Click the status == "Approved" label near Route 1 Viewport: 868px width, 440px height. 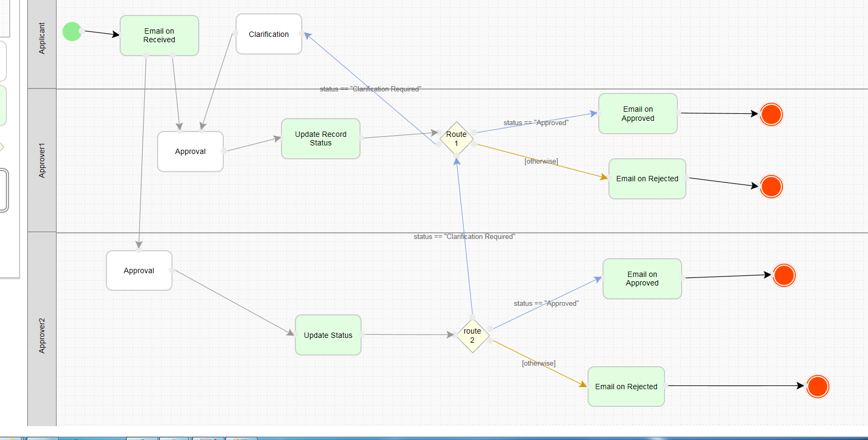click(x=536, y=123)
